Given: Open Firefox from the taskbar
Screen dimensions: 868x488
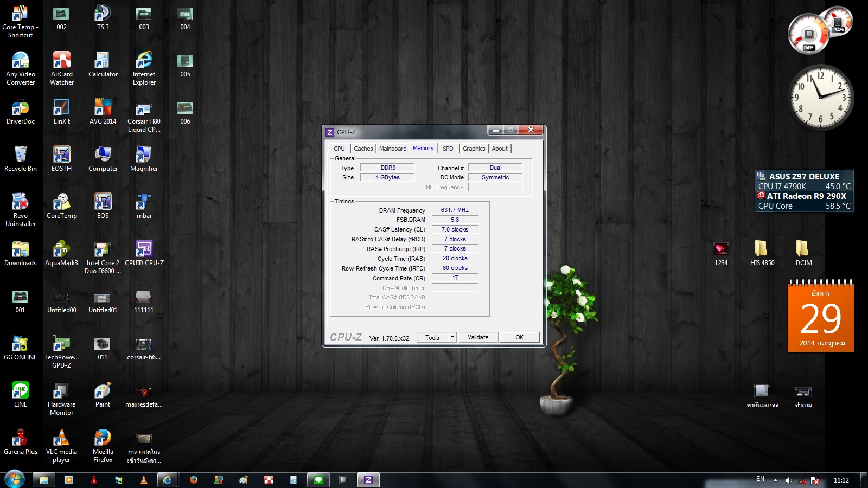Looking at the screenshot, I should pos(194,480).
